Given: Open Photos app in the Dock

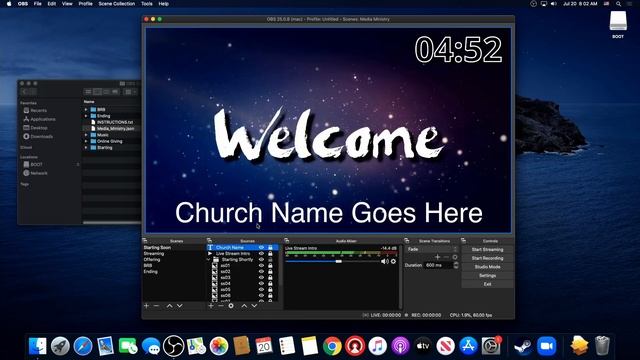Looking at the screenshot, I should click(219, 346).
